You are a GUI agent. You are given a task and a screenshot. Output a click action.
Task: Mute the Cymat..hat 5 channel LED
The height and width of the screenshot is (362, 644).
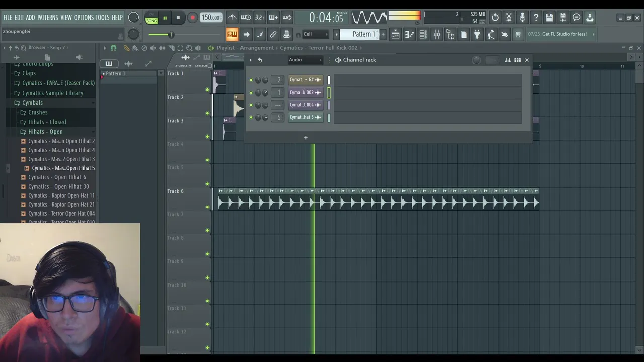point(251,117)
